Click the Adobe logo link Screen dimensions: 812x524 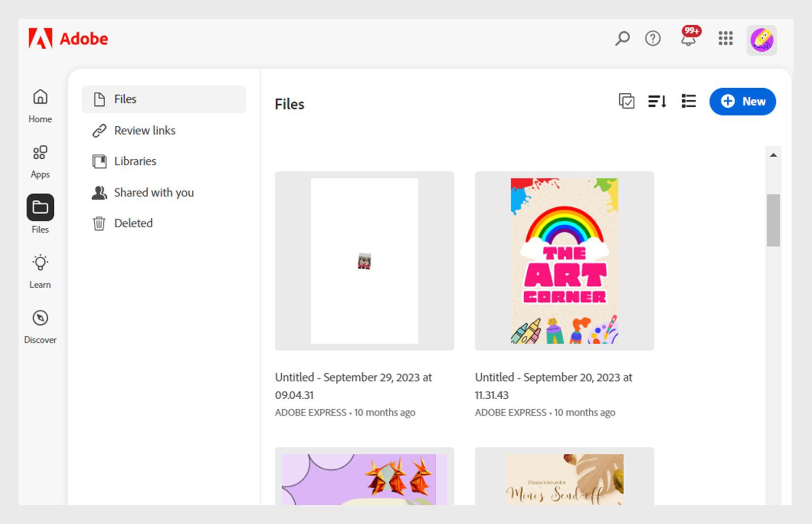pyautogui.click(x=69, y=39)
